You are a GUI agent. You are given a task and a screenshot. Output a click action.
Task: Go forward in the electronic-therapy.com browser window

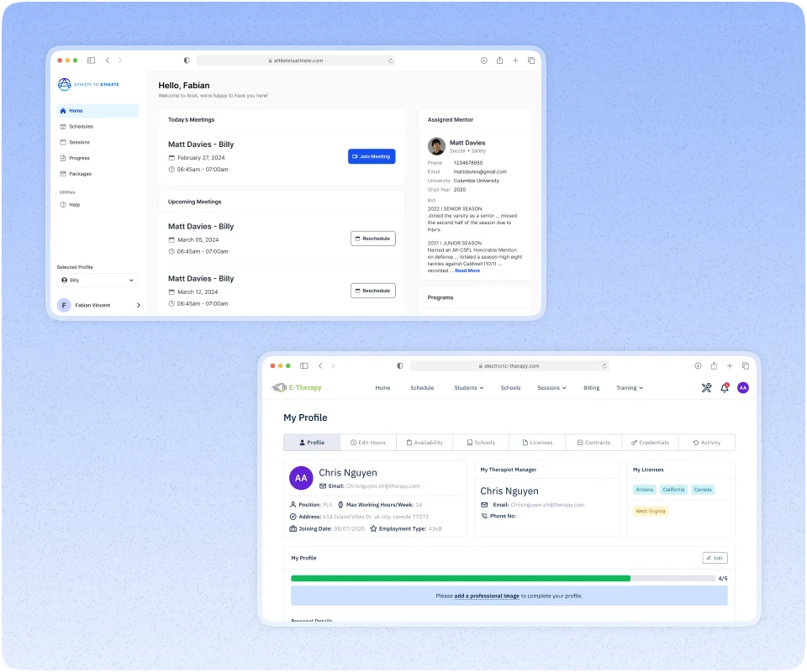click(x=333, y=366)
